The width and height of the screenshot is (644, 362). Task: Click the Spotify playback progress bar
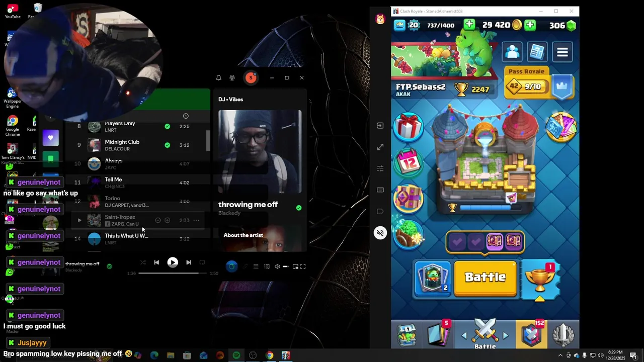[172, 273]
